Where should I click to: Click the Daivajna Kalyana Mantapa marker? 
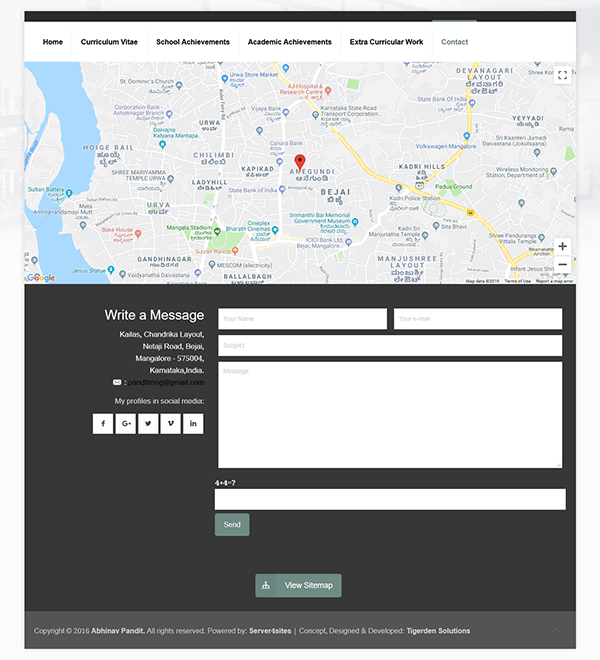162,144
